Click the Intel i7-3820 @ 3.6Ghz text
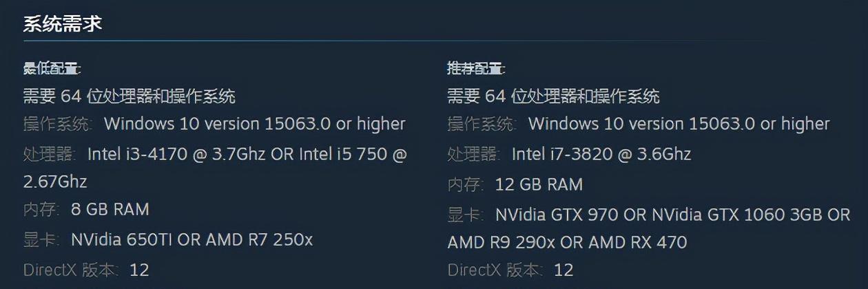This screenshot has height=289, width=868. (601, 154)
